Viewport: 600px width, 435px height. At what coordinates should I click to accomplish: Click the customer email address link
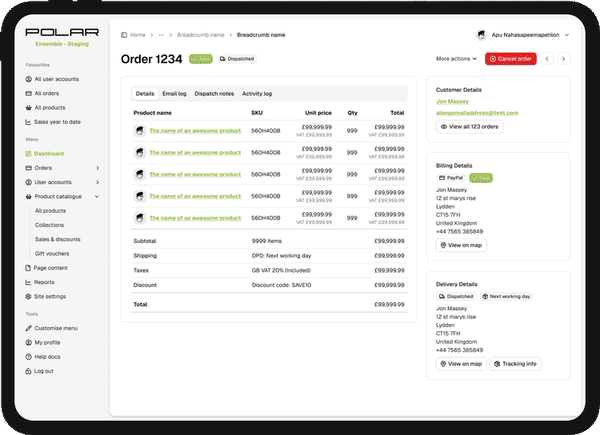477,113
